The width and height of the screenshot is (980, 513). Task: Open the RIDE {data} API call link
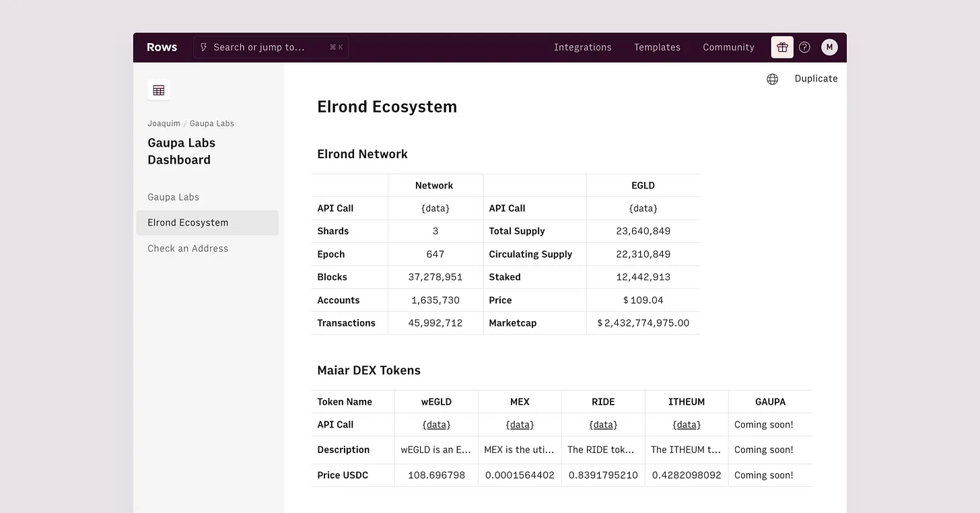(603, 425)
